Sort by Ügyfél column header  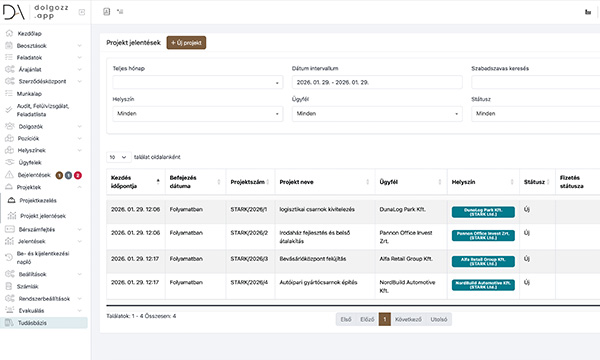point(411,182)
